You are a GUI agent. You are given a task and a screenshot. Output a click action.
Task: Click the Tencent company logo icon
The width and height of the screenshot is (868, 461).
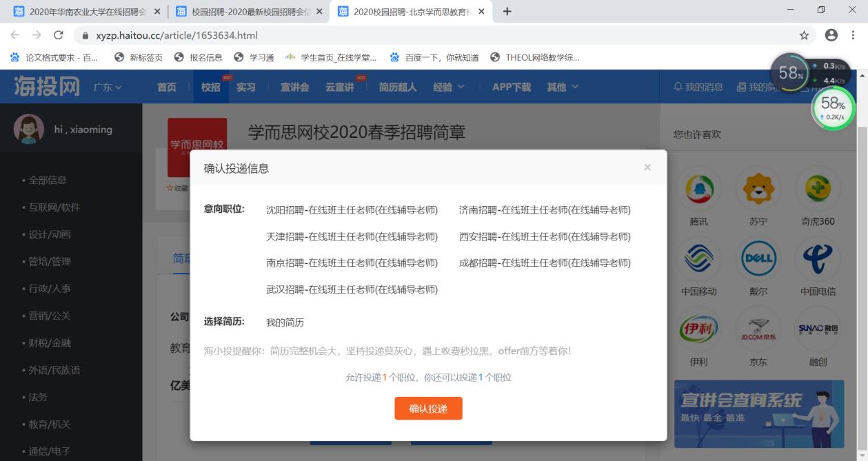pos(698,189)
